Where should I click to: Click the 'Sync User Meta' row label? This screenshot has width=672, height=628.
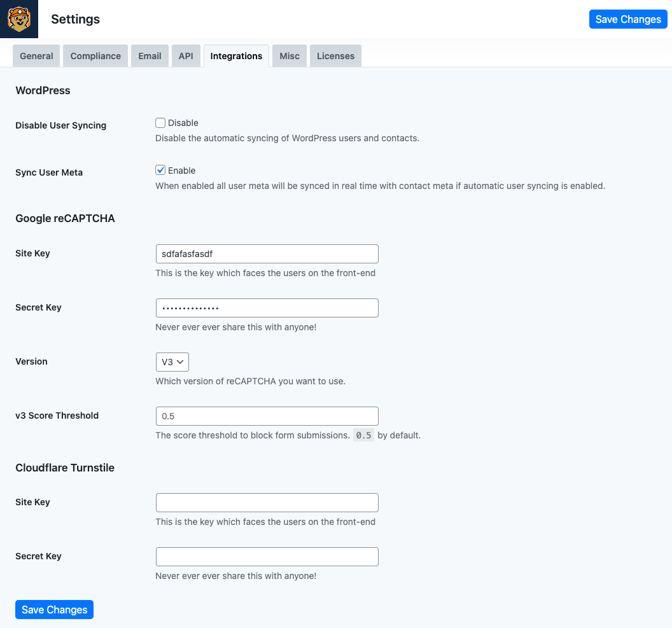point(49,172)
